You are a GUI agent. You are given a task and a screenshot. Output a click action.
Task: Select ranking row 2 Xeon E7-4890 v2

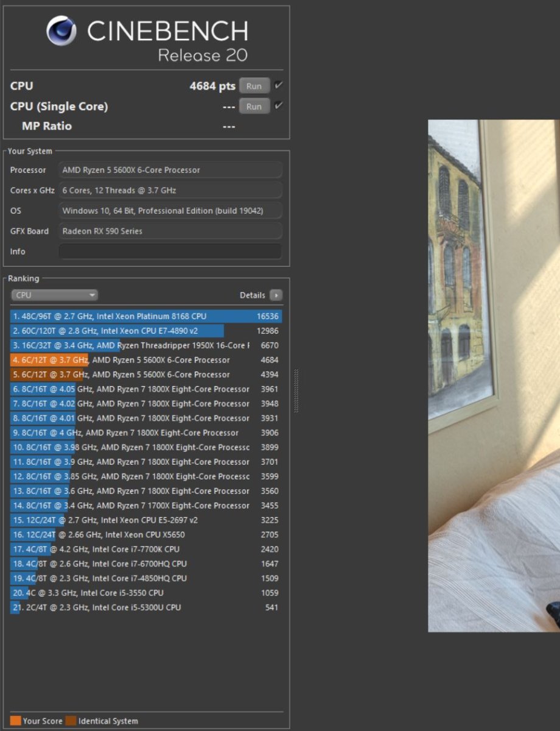(x=146, y=331)
